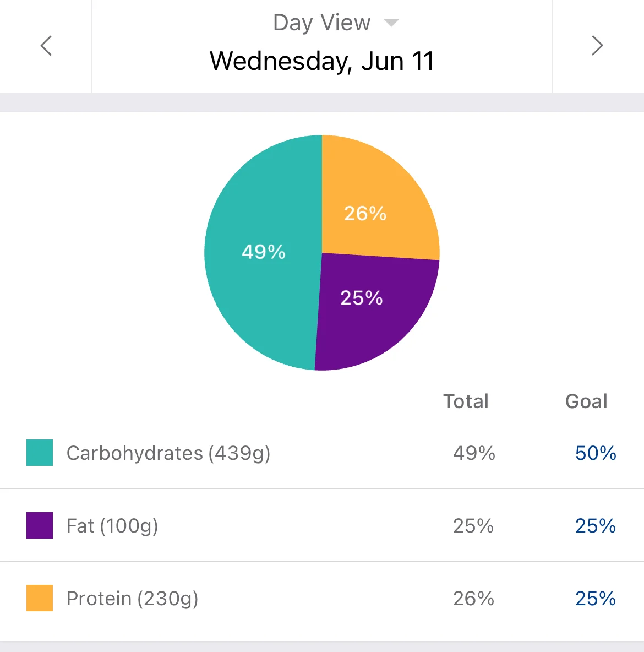
Task: Open the Day View dropdown triangle
Action: point(391,23)
